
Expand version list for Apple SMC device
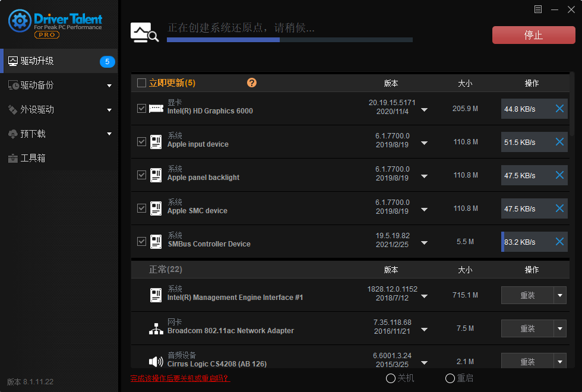tap(424, 210)
